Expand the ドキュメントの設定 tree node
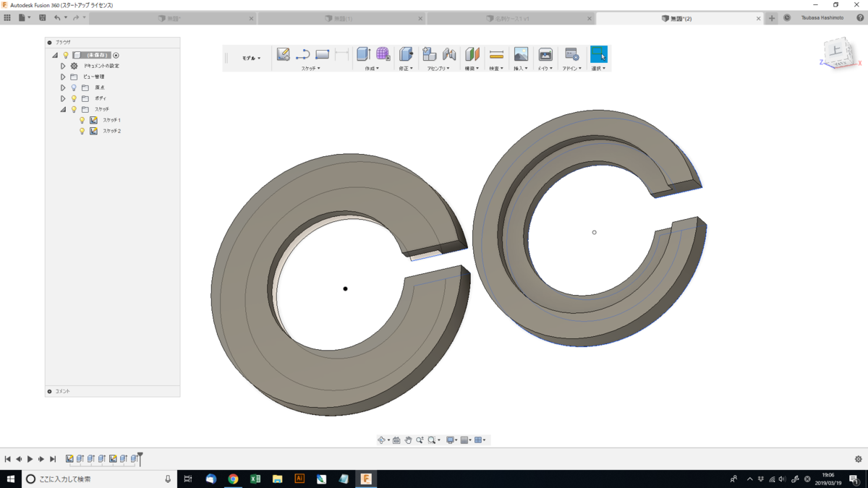This screenshot has height=488, width=868. pyautogui.click(x=63, y=66)
